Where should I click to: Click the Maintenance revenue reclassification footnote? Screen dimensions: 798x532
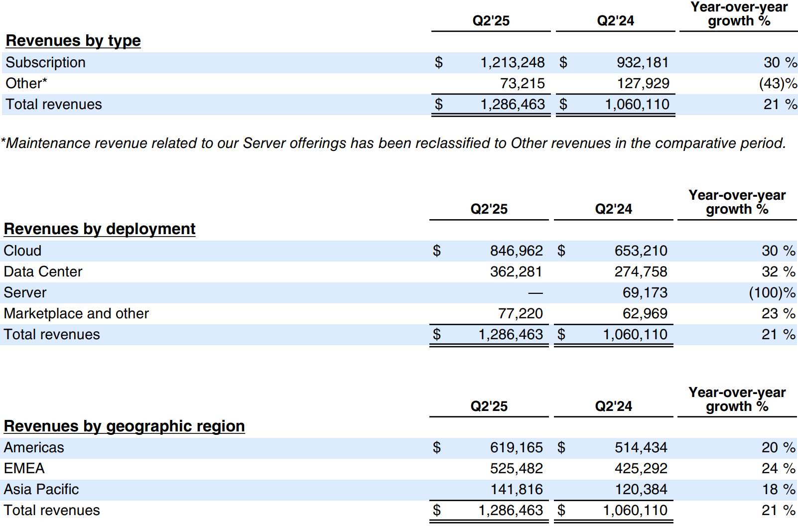click(x=394, y=143)
